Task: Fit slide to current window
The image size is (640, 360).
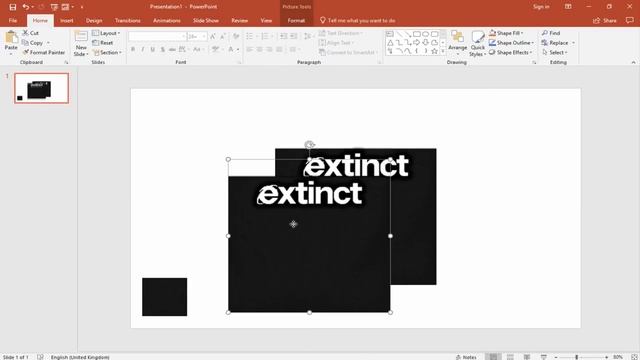Action: (635, 357)
